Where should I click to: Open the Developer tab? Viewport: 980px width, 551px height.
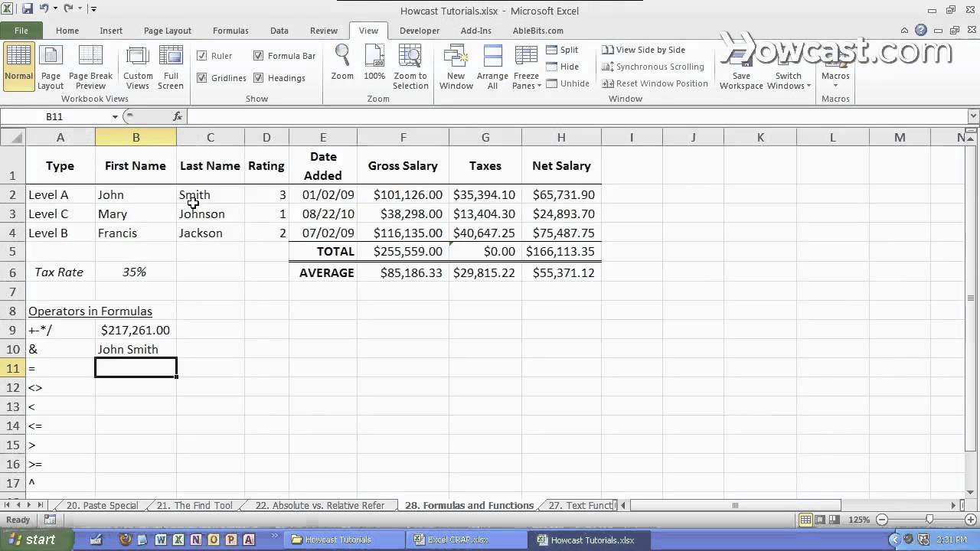420,31
